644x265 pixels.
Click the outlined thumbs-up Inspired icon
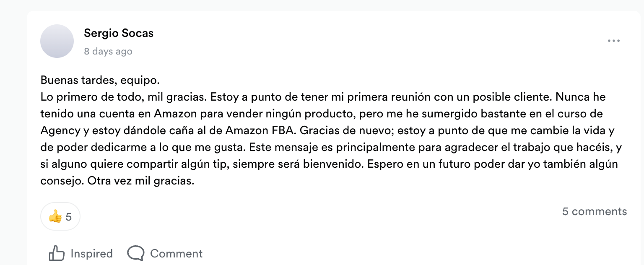57,253
